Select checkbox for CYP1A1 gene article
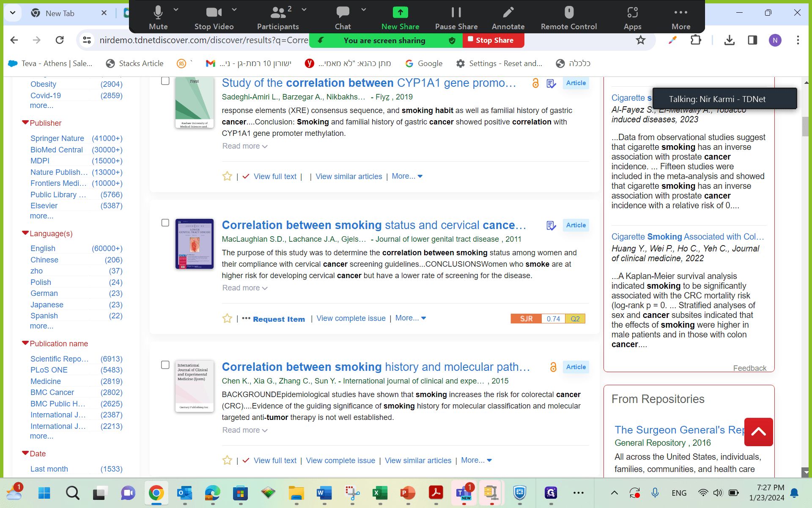 tap(165, 81)
